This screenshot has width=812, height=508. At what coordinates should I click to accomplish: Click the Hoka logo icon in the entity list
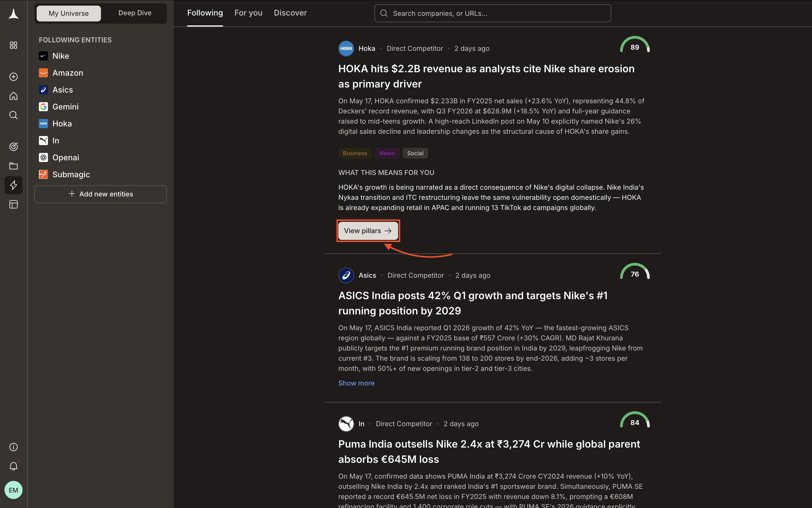click(x=43, y=124)
